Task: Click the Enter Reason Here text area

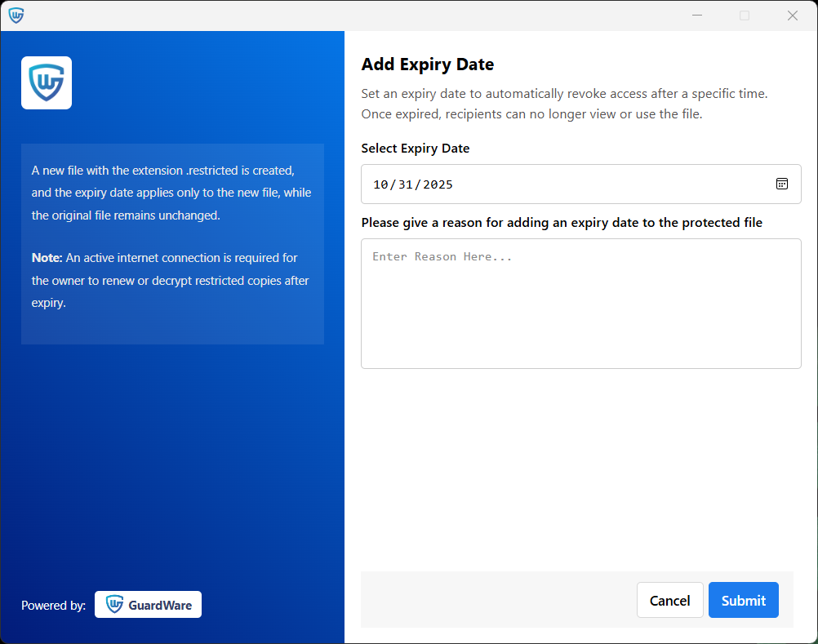Action: point(581,302)
